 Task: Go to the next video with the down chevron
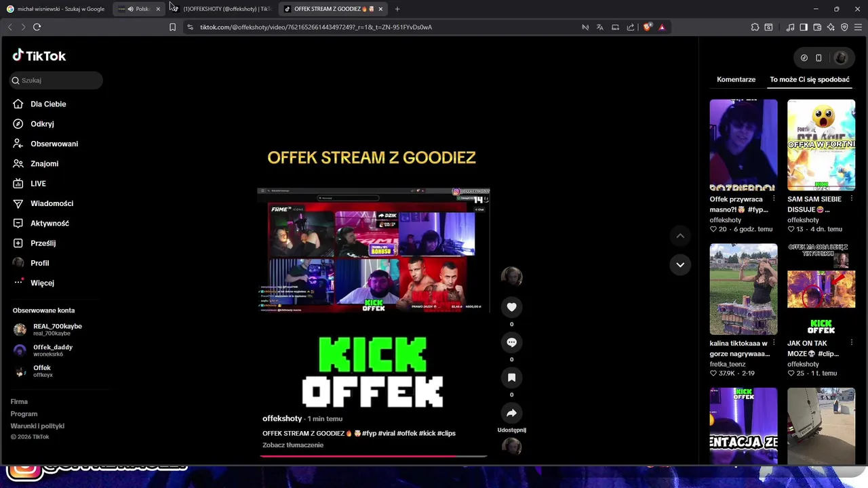point(680,264)
